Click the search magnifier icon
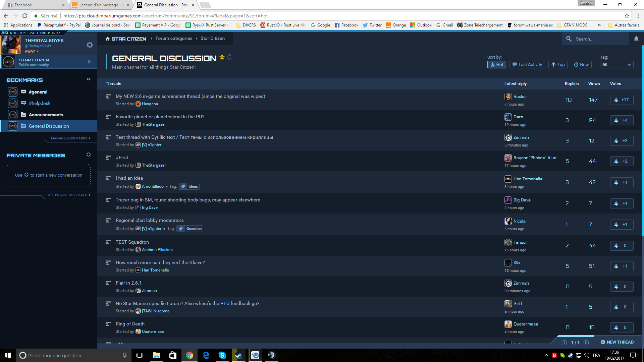644x362 pixels. coord(569,39)
